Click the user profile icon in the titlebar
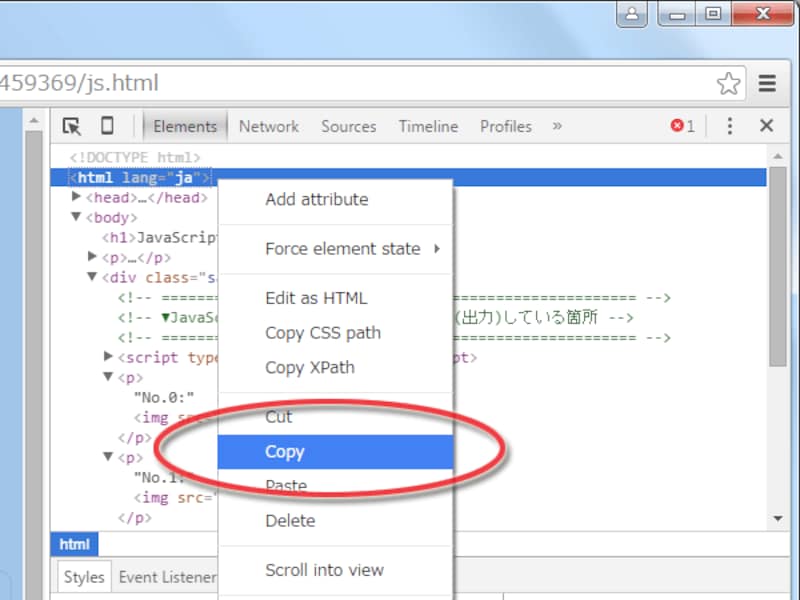 [629, 15]
